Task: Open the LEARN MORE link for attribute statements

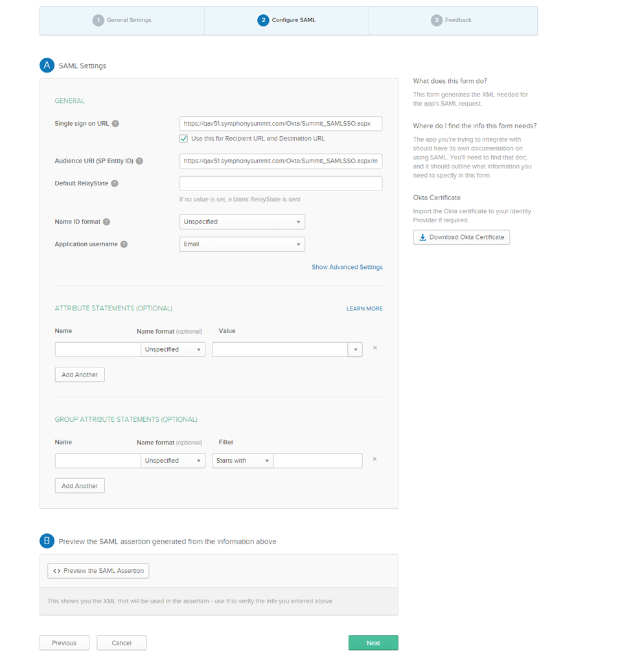Action: pyautogui.click(x=364, y=308)
